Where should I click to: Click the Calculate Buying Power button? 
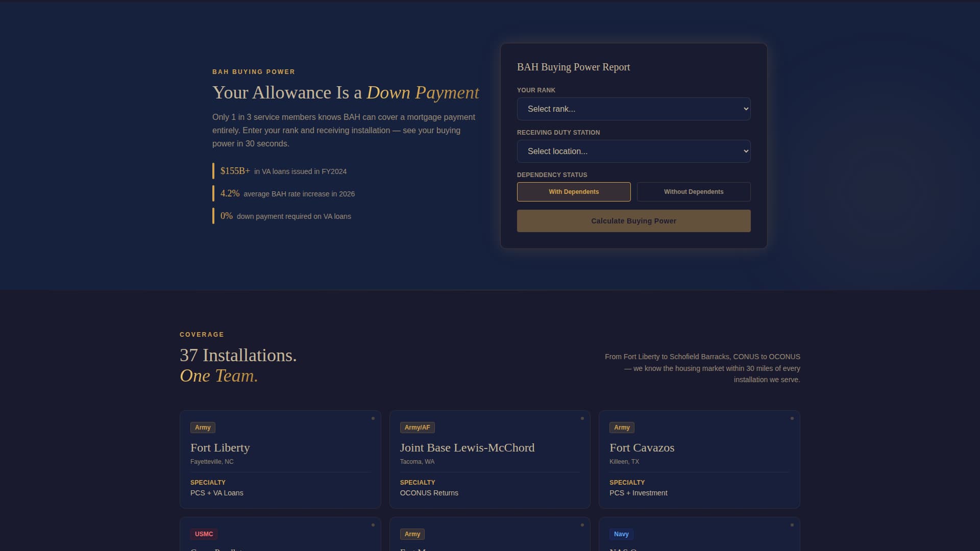633,220
